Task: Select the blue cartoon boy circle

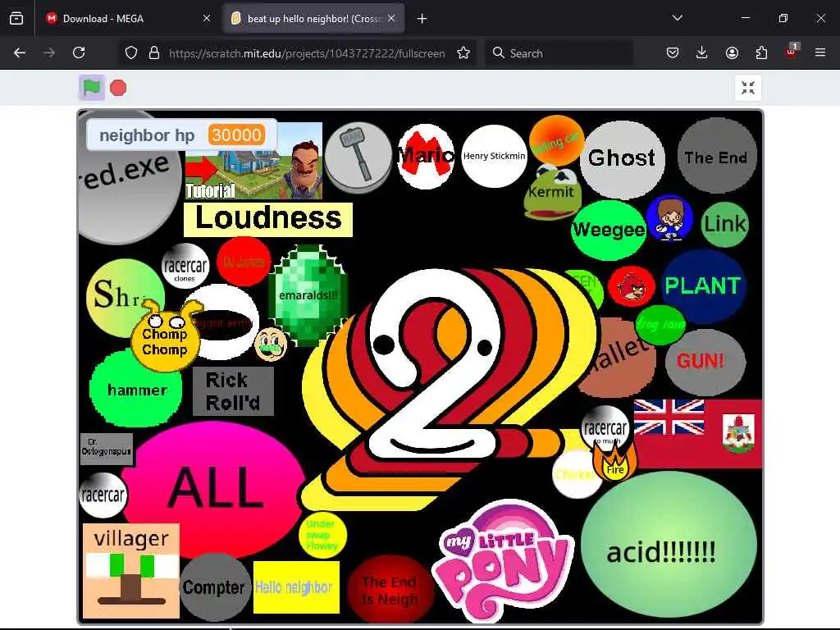Action: click(669, 218)
